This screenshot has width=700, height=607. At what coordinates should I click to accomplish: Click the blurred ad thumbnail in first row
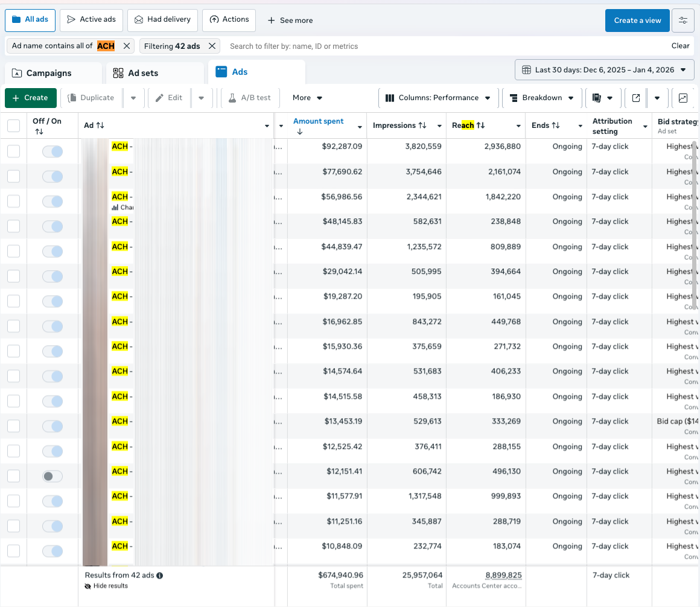(x=95, y=151)
